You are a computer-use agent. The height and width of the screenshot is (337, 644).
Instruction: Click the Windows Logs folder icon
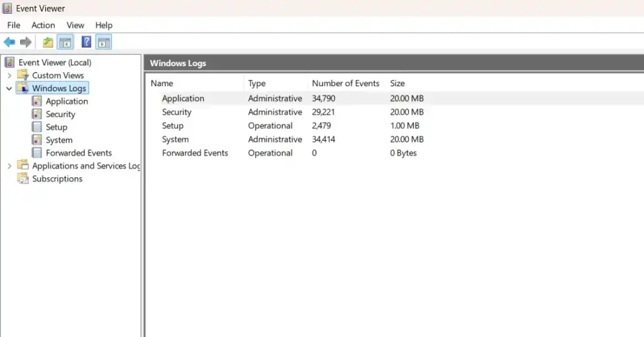coord(23,88)
